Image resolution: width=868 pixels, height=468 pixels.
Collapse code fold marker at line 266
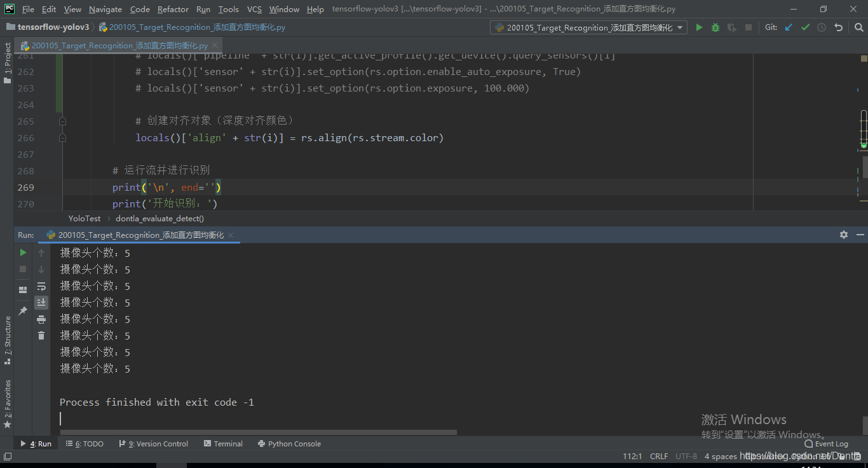tap(62, 137)
